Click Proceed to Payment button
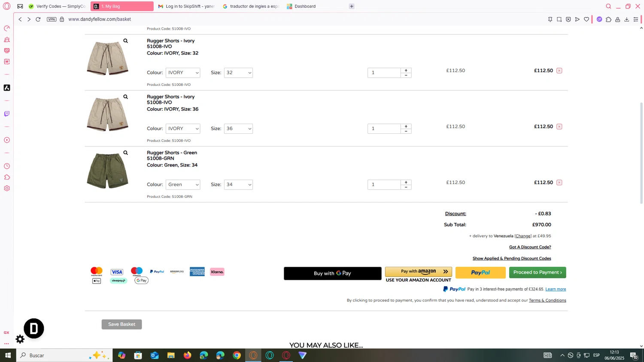Screen dimensions: 644x362 (x=538, y=272)
